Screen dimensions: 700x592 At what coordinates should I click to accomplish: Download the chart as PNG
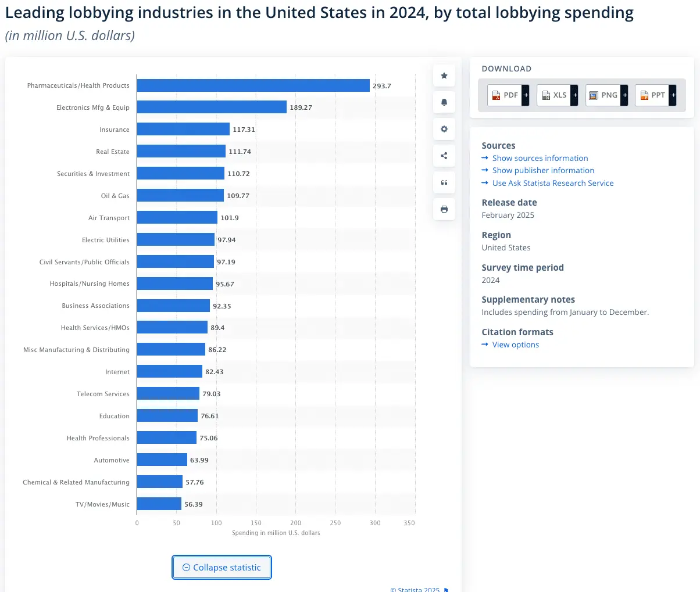(603, 95)
